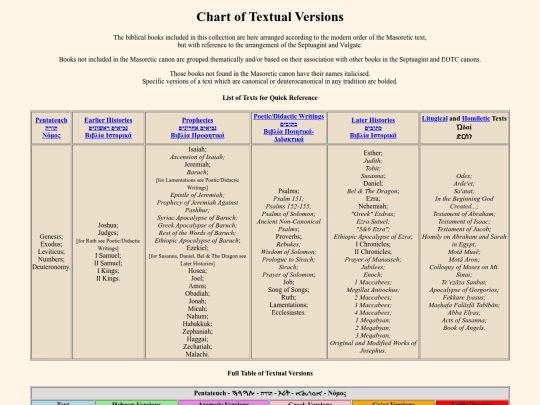Click '3 Meqabyan;' entry
The width and height of the screenshot is (540, 405).
[x=373, y=335]
